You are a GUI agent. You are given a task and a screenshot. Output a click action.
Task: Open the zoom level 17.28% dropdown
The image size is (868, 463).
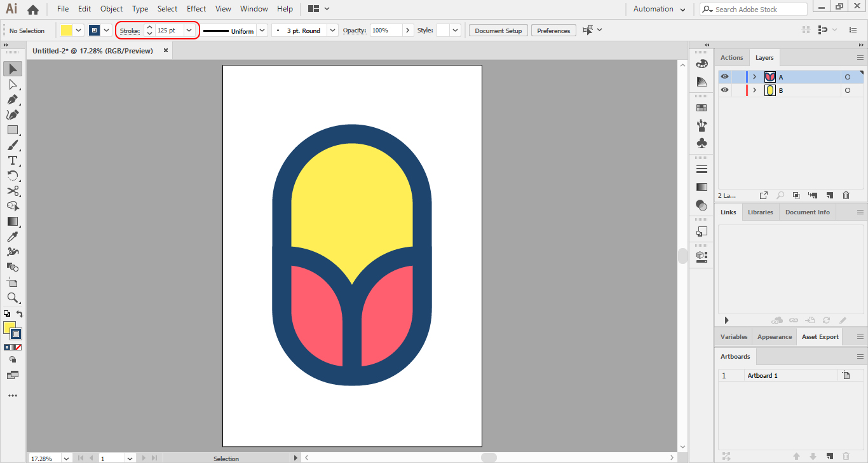click(66, 458)
